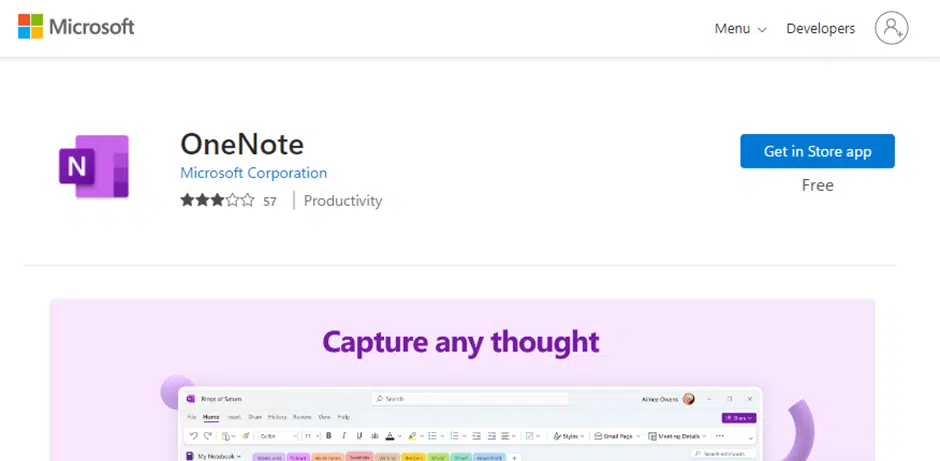Click the sign-in account icon
This screenshot has height=461, width=940.
[891, 28]
